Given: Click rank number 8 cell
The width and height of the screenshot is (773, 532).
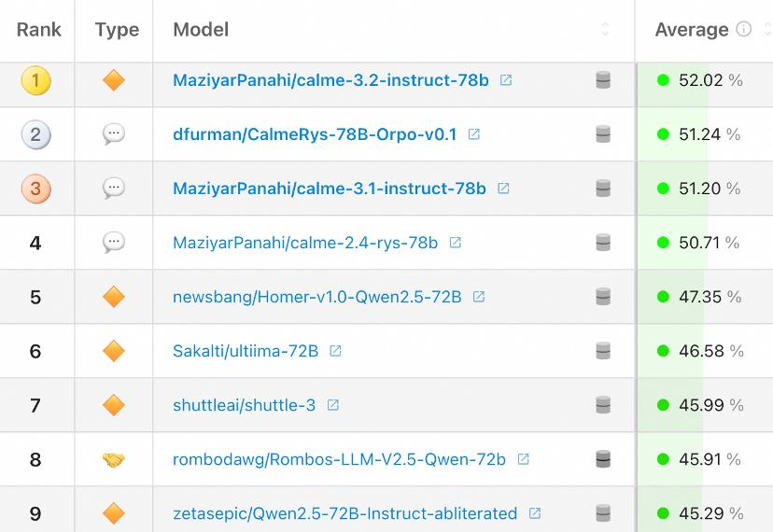Looking at the screenshot, I should 35,460.
